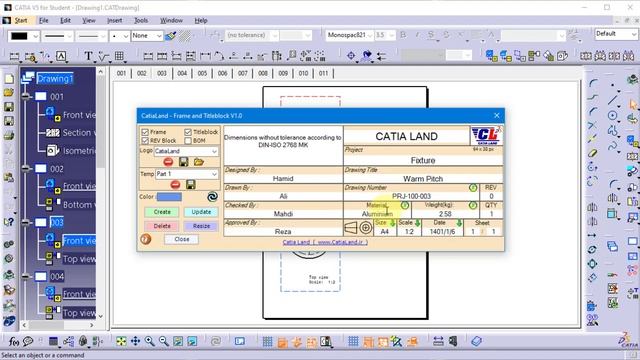The height and width of the screenshot is (360, 640).
Task: Open the Edit menu
Action: click(65, 20)
